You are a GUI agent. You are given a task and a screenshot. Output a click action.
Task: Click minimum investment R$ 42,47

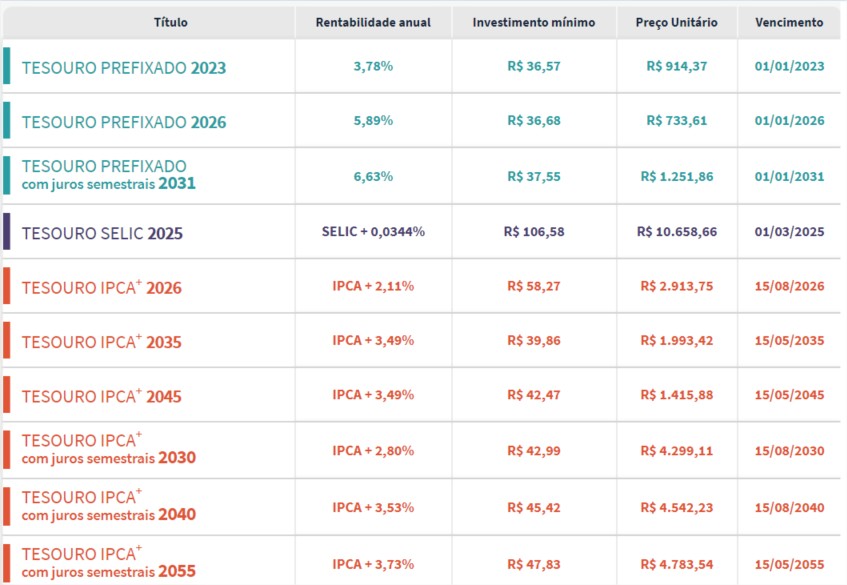pos(534,395)
